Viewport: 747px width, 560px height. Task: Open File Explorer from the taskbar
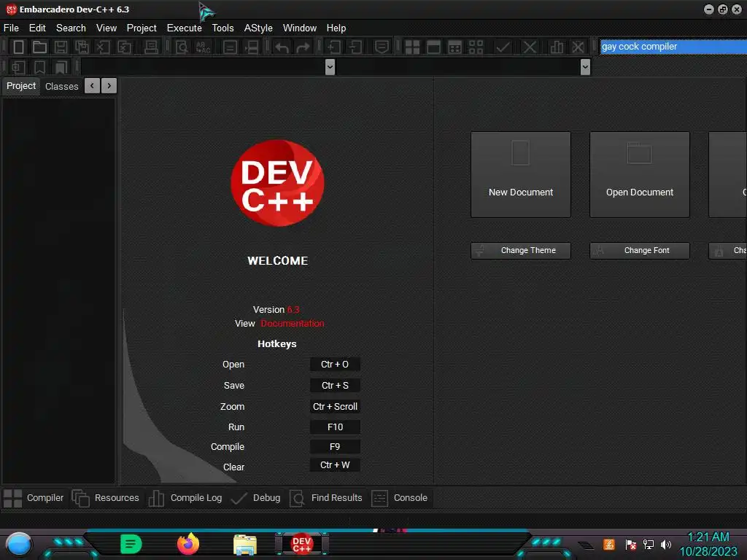click(x=245, y=545)
